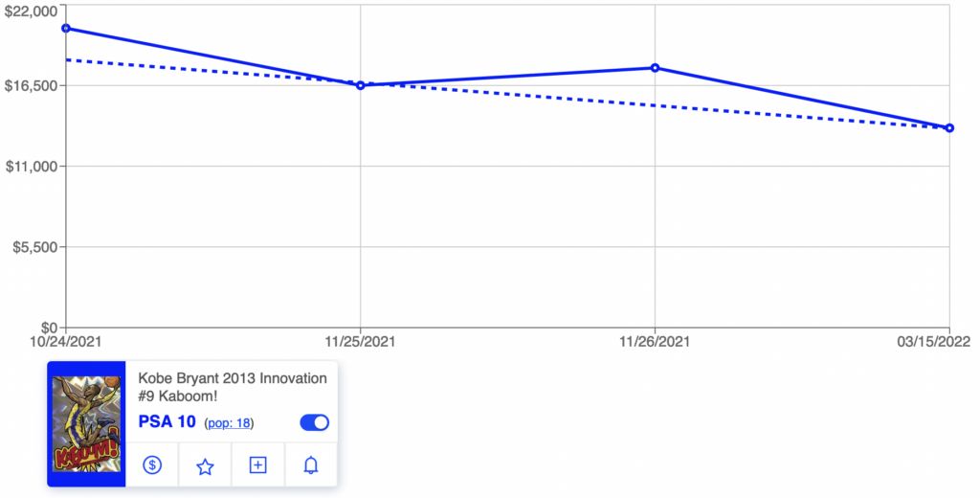Click the $16,500 y-axis label
This screenshot has width=980, height=498.
(x=32, y=85)
